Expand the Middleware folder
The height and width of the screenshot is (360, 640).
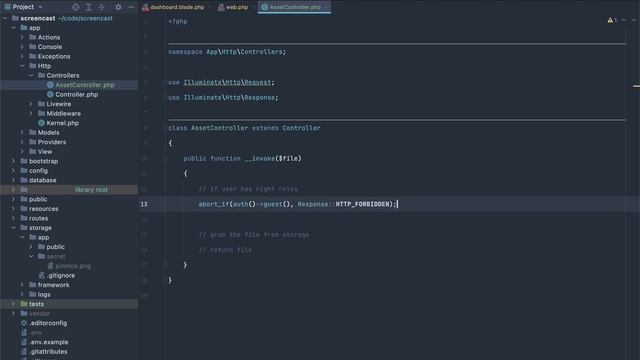tap(31, 113)
